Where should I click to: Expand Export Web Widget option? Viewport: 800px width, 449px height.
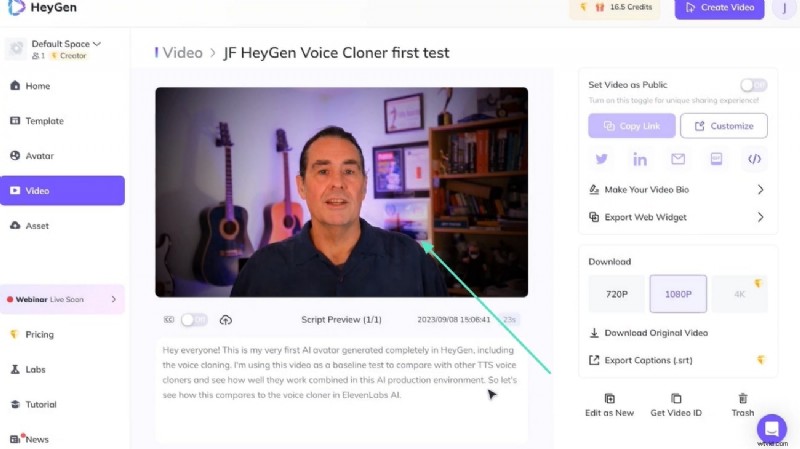pyautogui.click(x=677, y=217)
